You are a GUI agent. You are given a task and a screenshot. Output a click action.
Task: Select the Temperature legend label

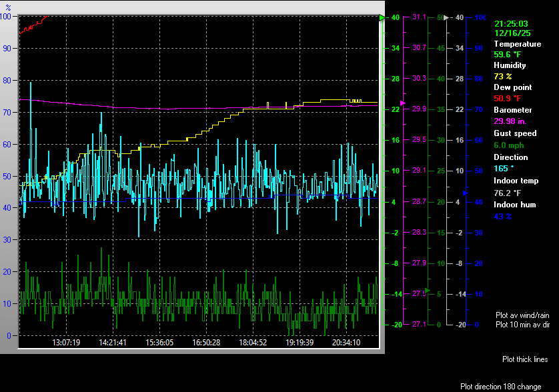click(517, 44)
